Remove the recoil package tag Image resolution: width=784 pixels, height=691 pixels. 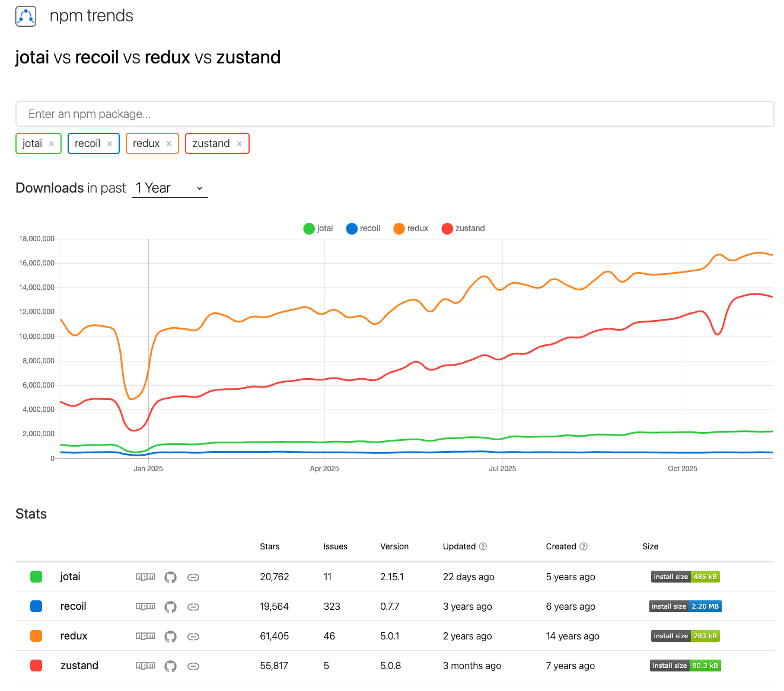click(x=110, y=143)
